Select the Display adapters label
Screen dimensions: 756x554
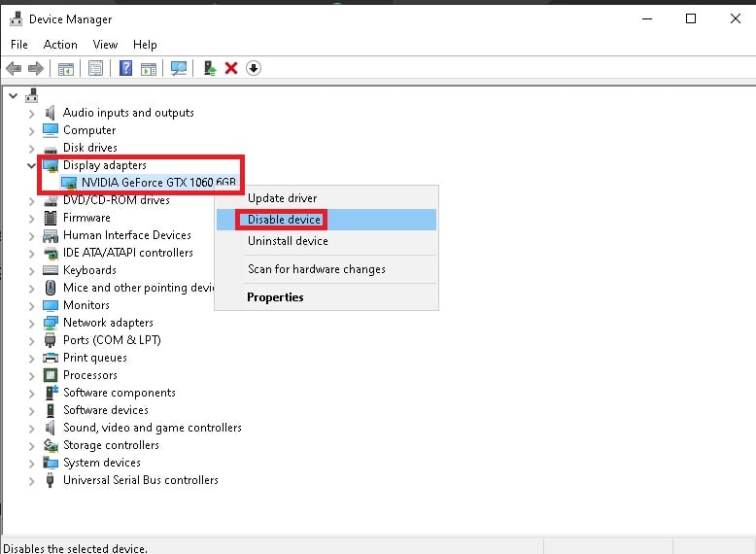point(105,165)
